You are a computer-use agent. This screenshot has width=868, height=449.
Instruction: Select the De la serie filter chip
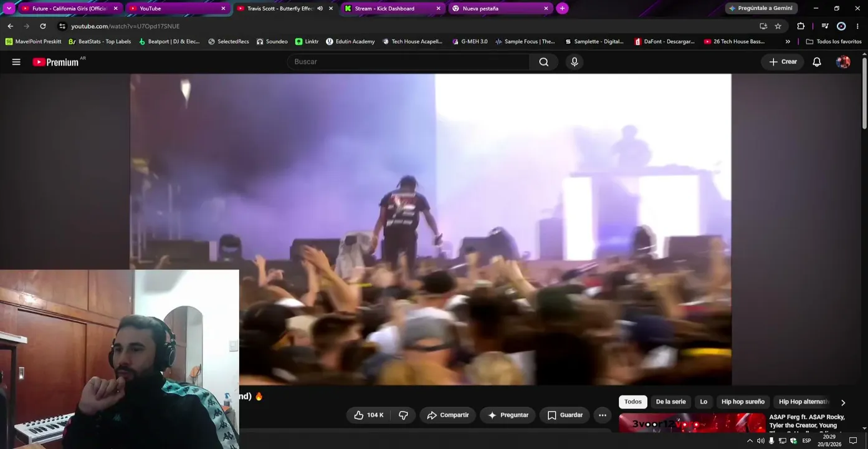pos(670,402)
